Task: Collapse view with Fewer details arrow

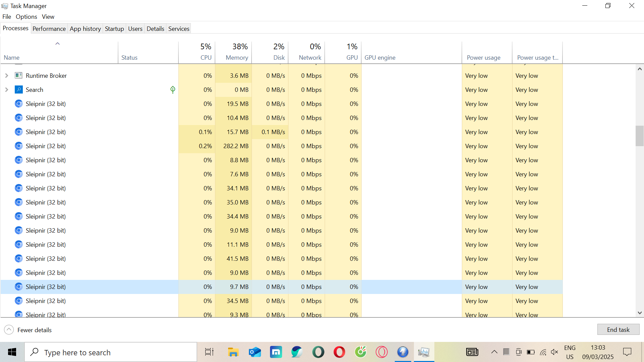Action: tap(9, 330)
